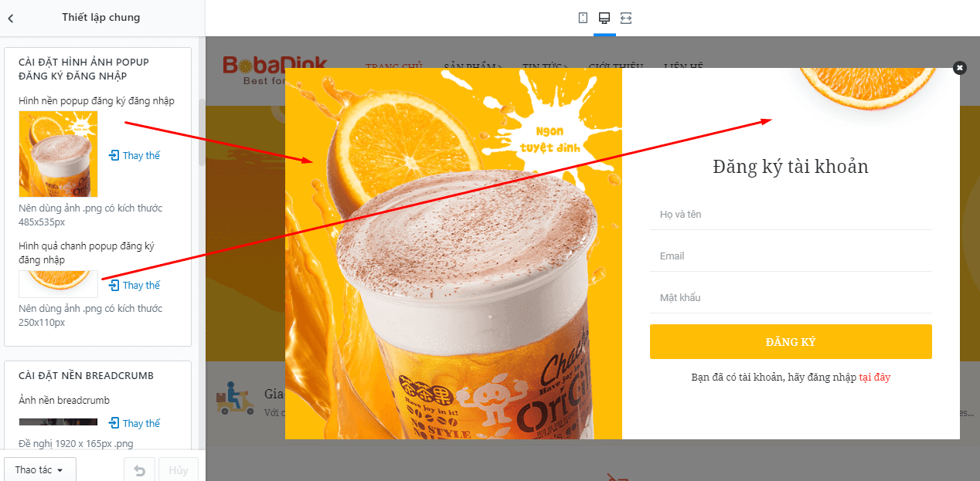Open the LIÊN HỆ menu item
Viewport: 980px width, 481px height.
pos(684,67)
